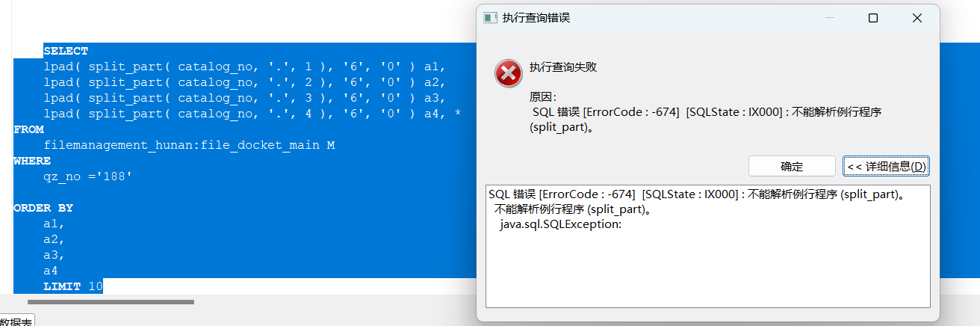
Task: Switch to the 数据表 tab
Action: coord(16,321)
